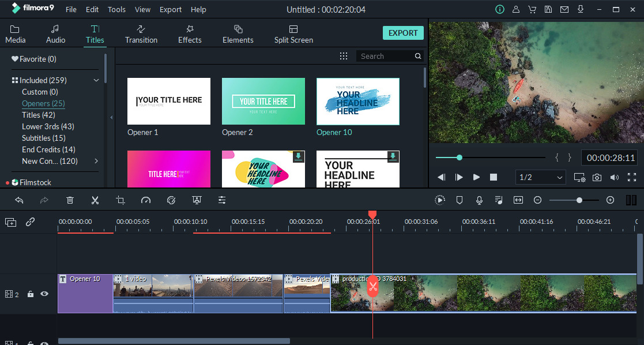The height and width of the screenshot is (345, 644).
Task: Select the Crop tool in timeline toolbar
Action: tap(120, 200)
